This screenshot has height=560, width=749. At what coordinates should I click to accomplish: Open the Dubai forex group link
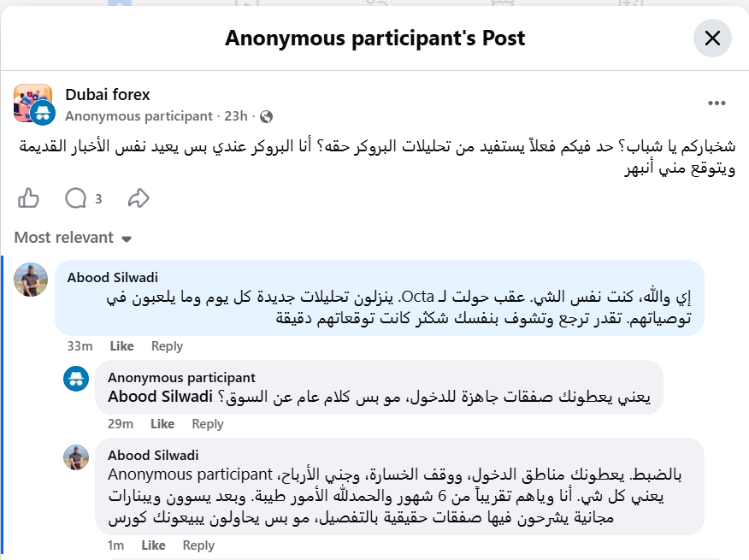[108, 95]
